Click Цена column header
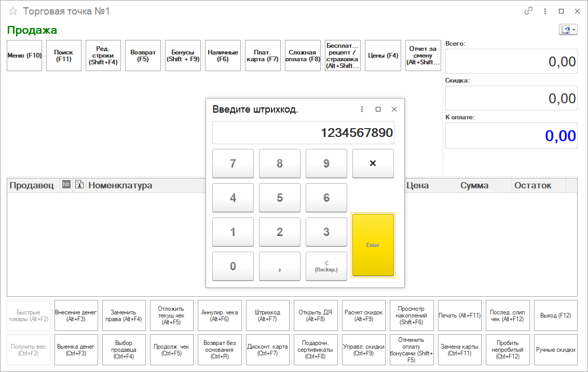The width and height of the screenshot is (588, 372). click(x=431, y=186)
